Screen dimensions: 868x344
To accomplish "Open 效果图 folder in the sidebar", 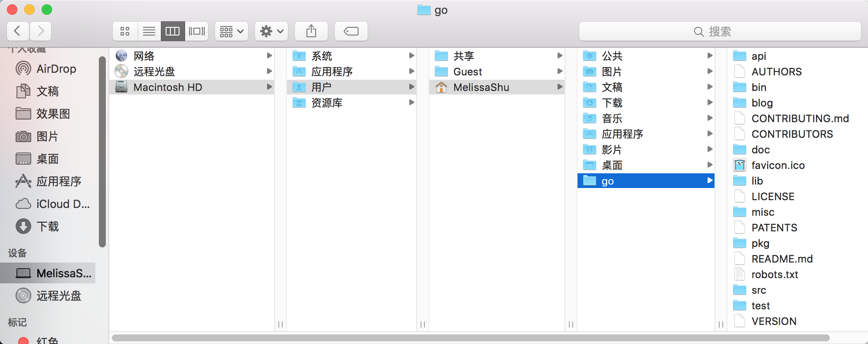I will click(x=48, y=114).
